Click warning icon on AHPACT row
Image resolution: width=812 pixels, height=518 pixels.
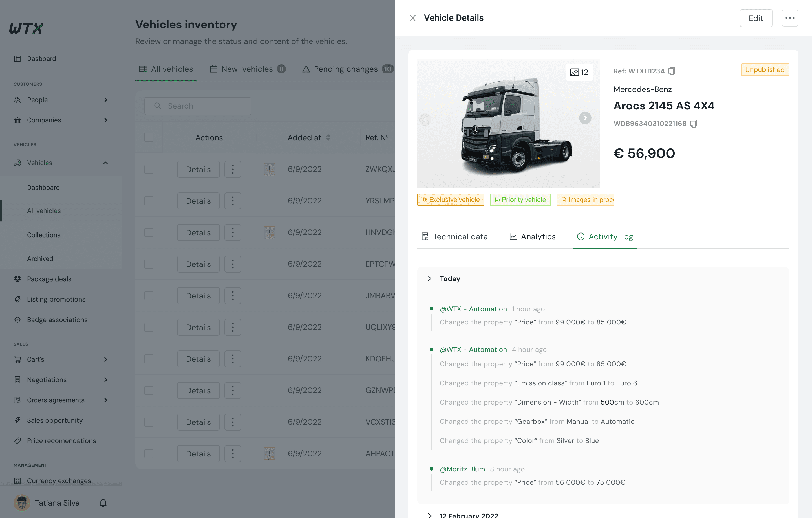[269, 454]
